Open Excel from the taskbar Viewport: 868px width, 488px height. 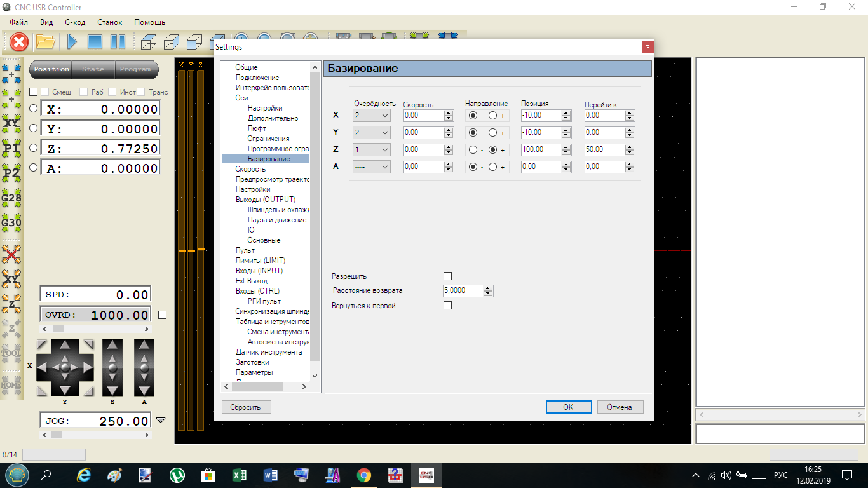(239, 475)
